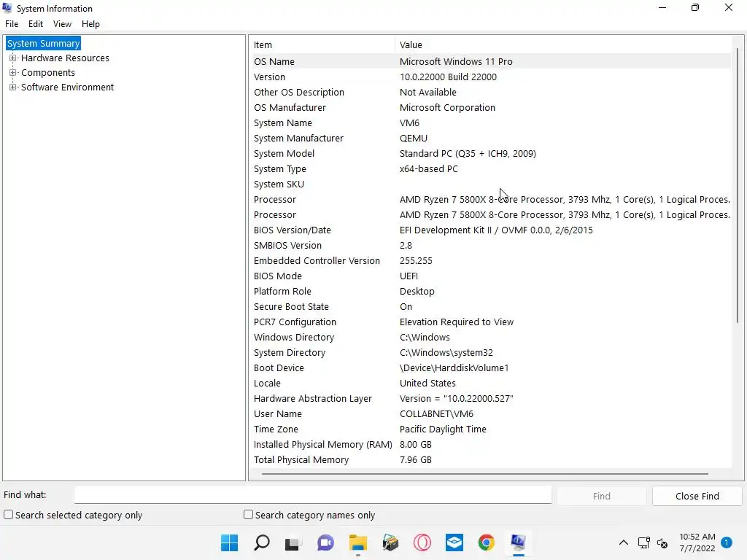The height and width of the screenshot is (560, 747).
Task: Open the Opera browser from the taskbar
Action: click(422, 542)
